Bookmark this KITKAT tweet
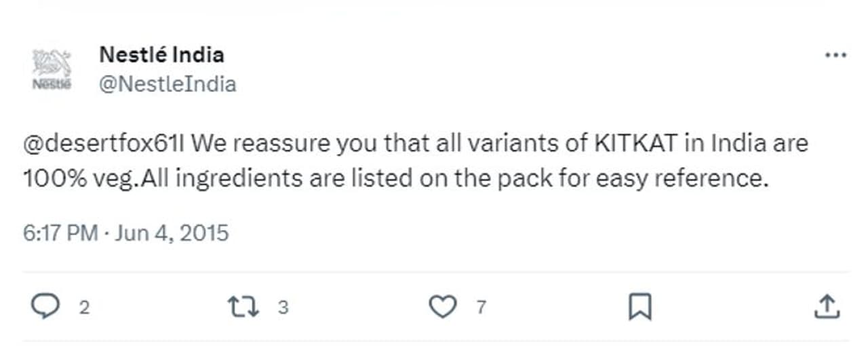Viewport: 868px width, 346px height. point(639,307)
